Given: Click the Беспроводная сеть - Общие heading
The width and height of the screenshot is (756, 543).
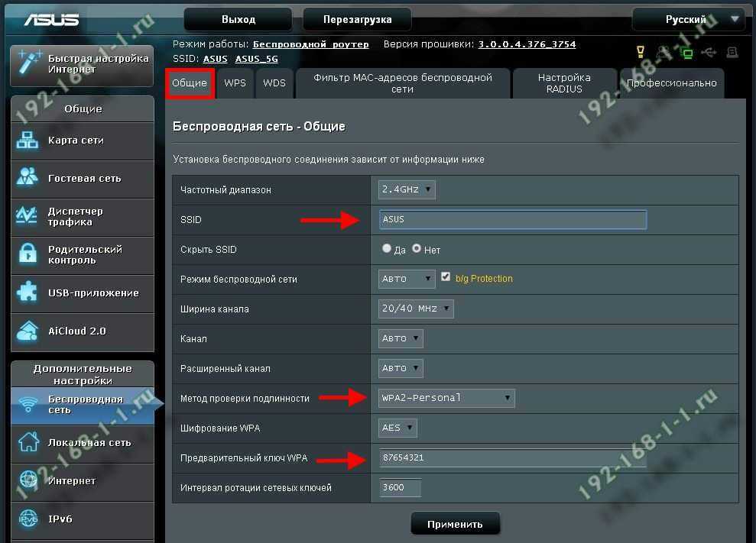Looking at the screenshot, I should pyautogui.click(x=259, y=127).
